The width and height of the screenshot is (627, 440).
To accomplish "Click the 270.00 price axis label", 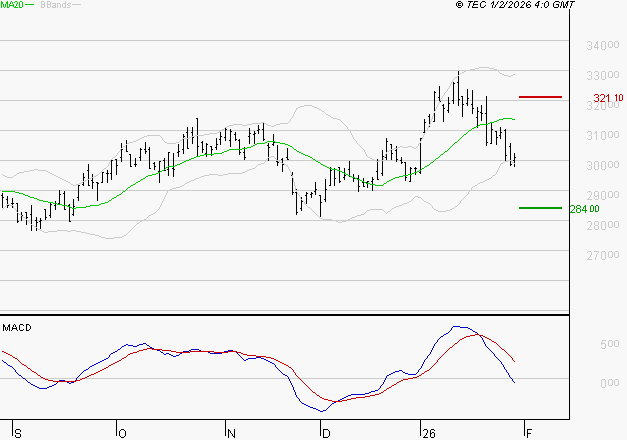I will click(x=603, y=255).
